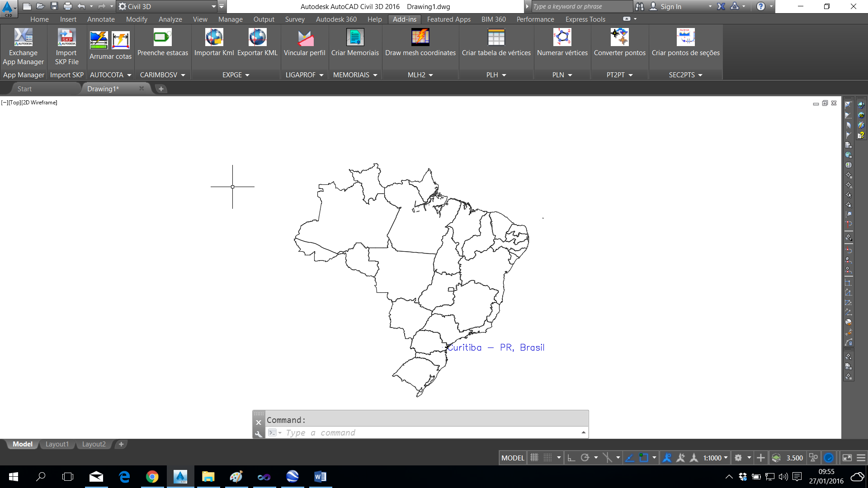
Task: Toggle 2D object snap
Action: (x=644, y=458)
